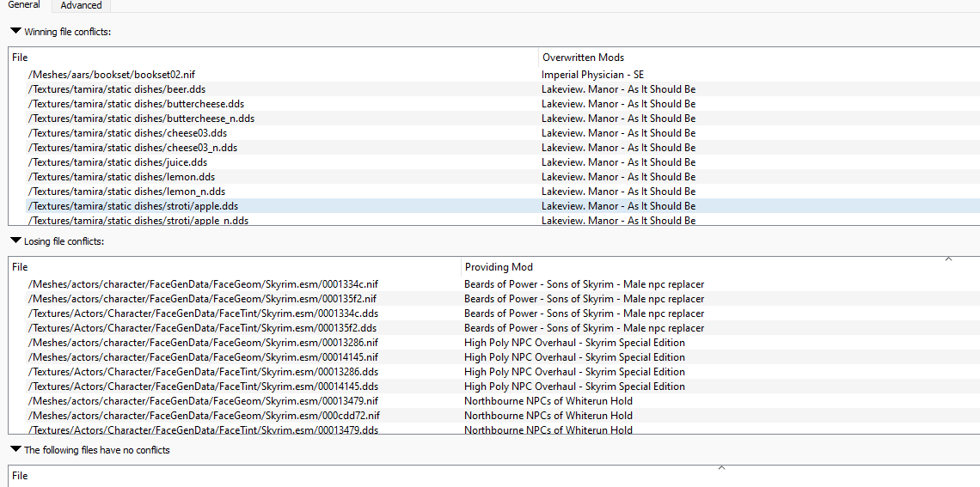
Task: Click sort arrow above Providing Mod column
Action: pos(948,259)
